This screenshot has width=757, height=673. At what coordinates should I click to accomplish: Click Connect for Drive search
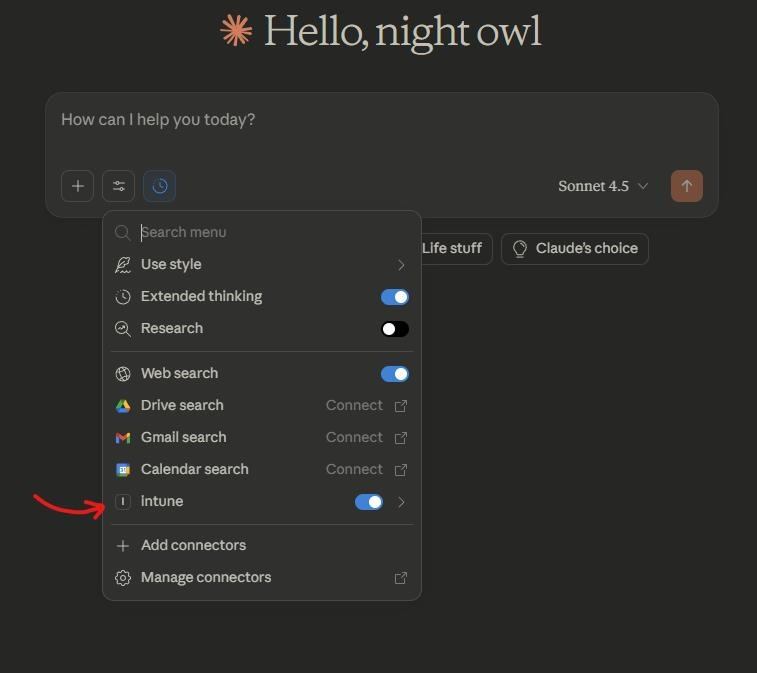click(354, 406)
